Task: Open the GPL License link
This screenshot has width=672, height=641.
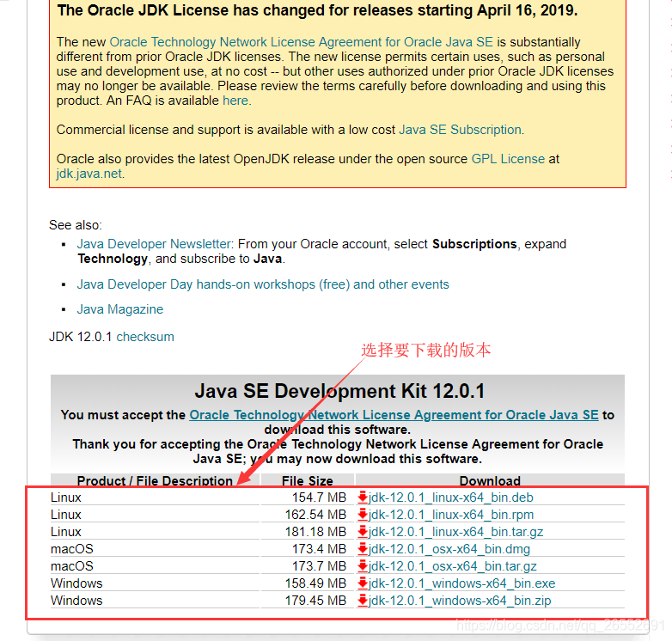Action: (x=508, y=159)
